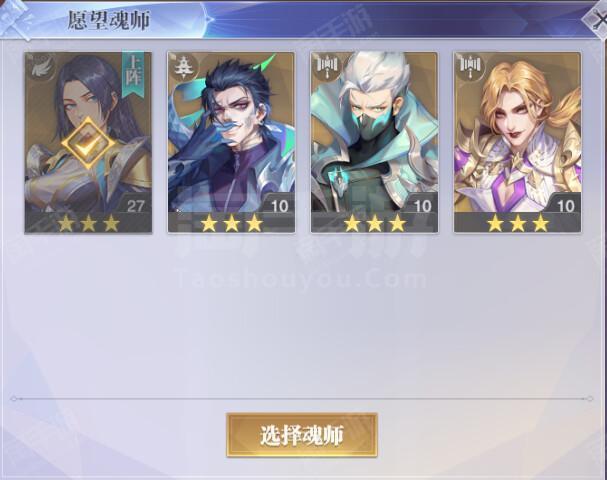Select the white-haired masked soul master card
Viewport: 607px width, 480px height.
374,142
